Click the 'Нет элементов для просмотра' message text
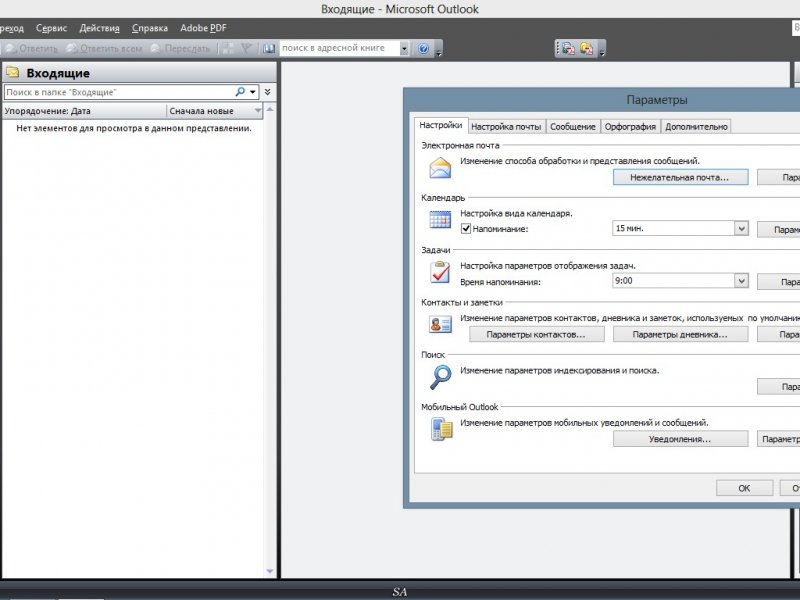This screenshot has width=800, height=600. [x=134, y=128]
